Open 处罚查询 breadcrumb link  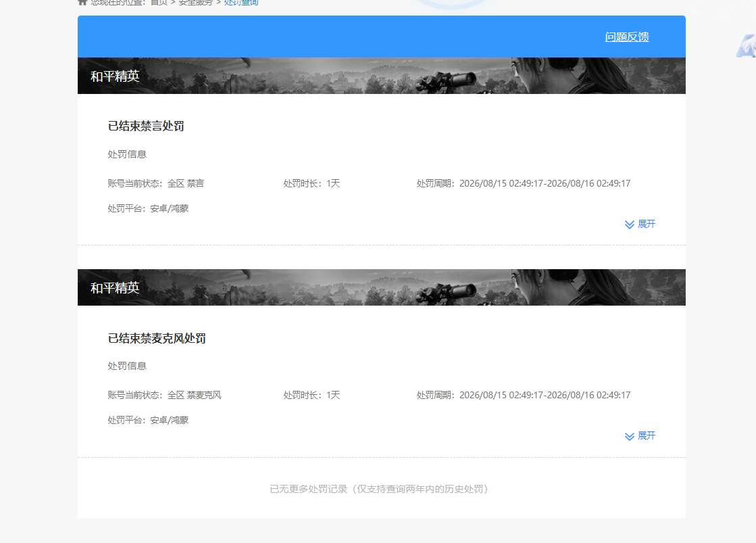241,3
